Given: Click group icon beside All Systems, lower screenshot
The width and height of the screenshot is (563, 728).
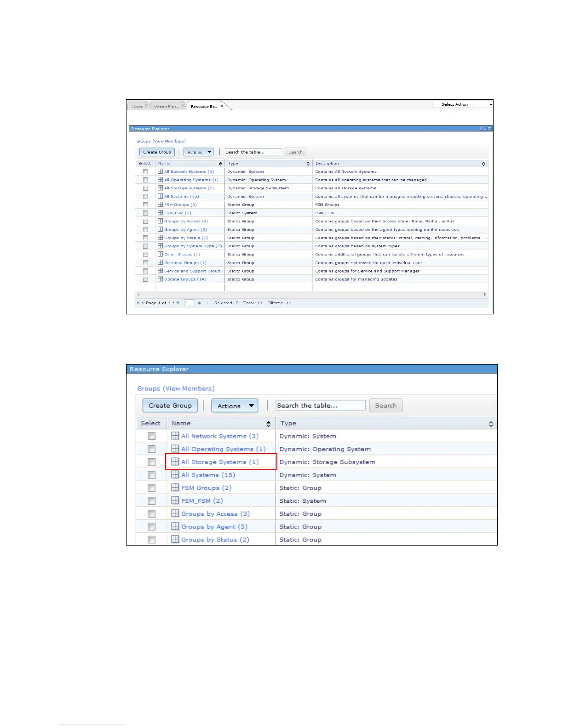Looking at the screenshot, I should click(x=175, y=474).
